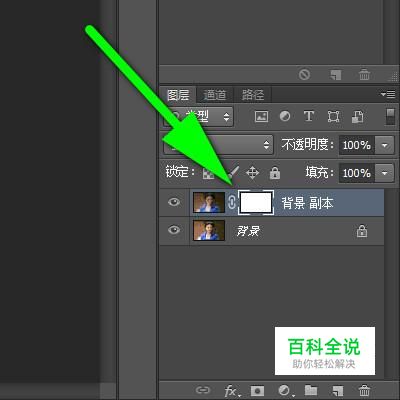This screenshot has height=400, width=400.
Task: Select the white layer mask thumbnail
Action: click(256, 202)
